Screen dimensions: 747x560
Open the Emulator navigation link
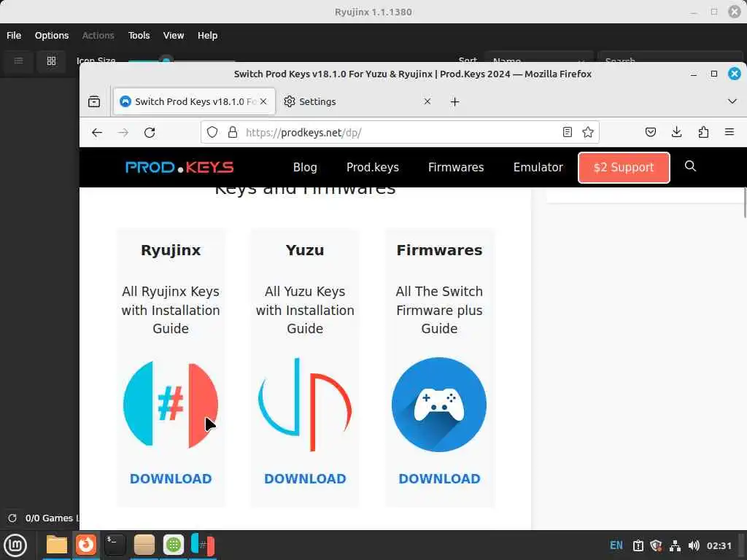coord(538,167)
